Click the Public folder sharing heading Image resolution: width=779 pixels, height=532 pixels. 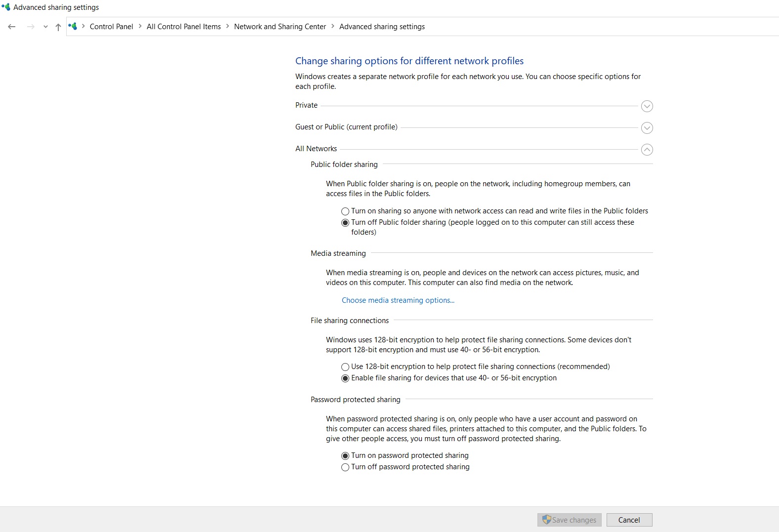point(344,164)
